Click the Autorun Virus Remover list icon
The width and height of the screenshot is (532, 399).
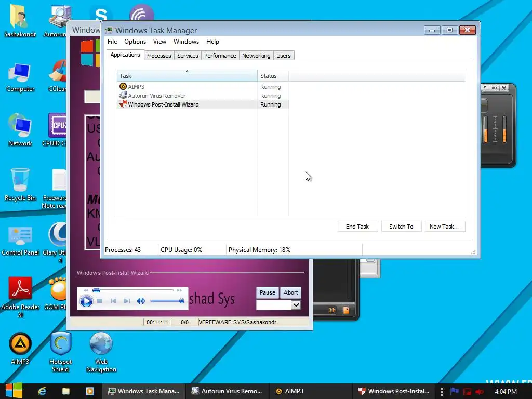coord(123,96)
